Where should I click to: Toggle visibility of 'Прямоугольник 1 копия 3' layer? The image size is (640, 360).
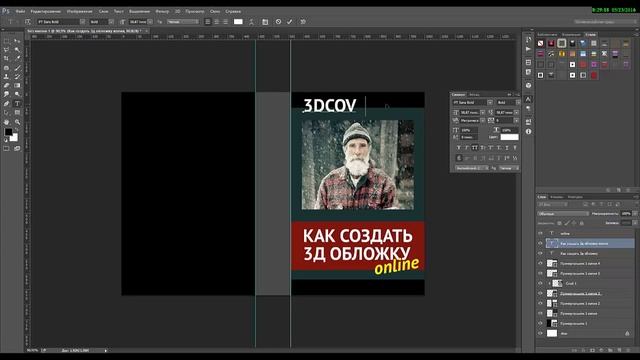coord(540,273)
